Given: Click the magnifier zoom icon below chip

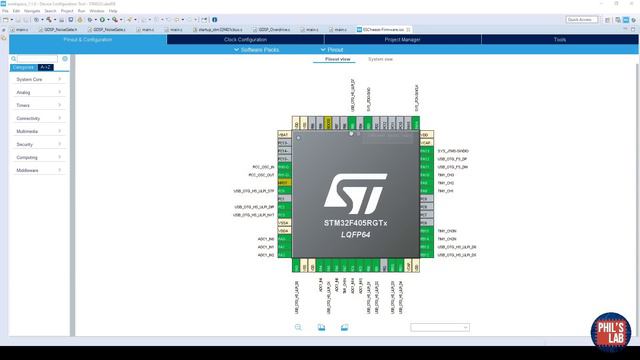Looking at the screenshot, I should tap(298, 327).
